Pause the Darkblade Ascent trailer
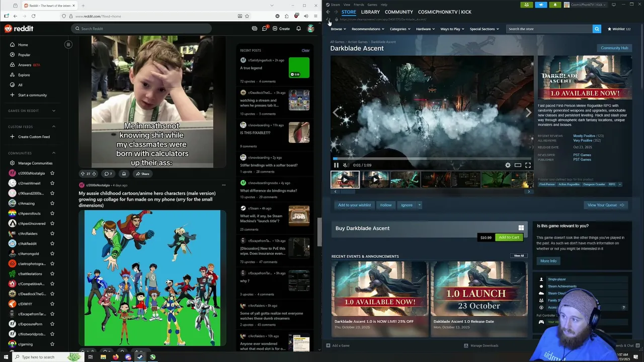Image resolution: width=644 pixels, height=362 pixels. 336,165
